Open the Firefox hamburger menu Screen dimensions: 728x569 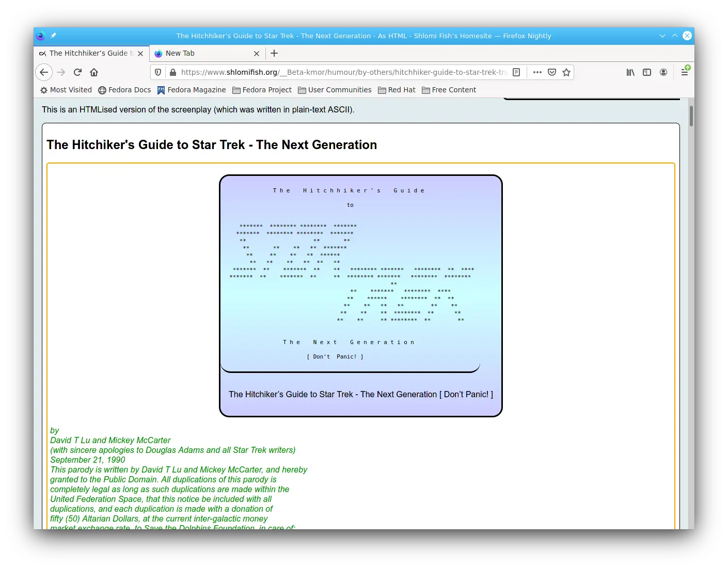point(685,72)
